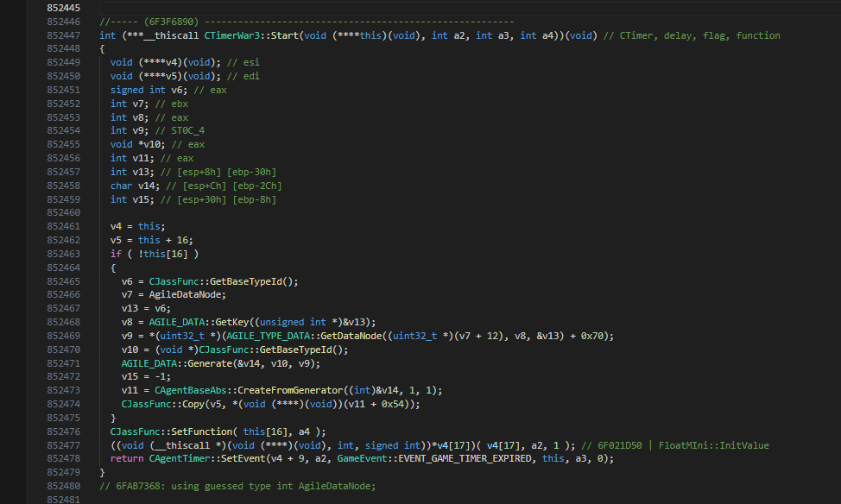
Task: Click the 'v4 = this;' assignment
Action: (x=138, y=226)
